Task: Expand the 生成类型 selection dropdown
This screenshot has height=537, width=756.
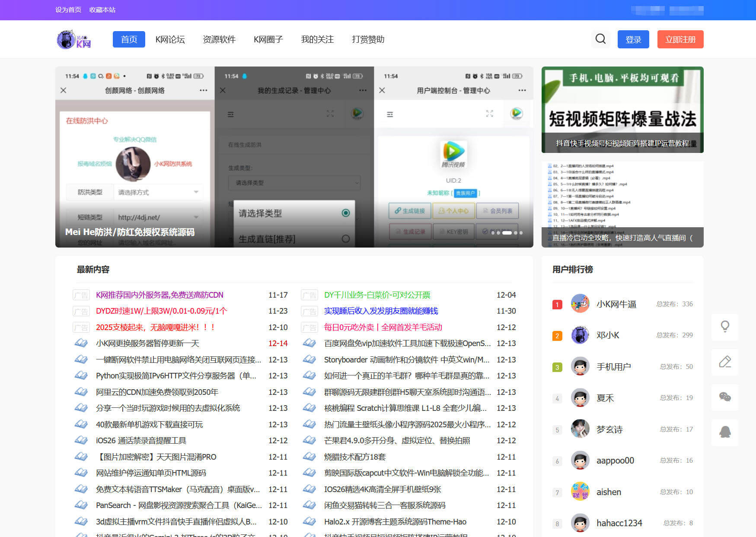Action: tap(294, 183)
